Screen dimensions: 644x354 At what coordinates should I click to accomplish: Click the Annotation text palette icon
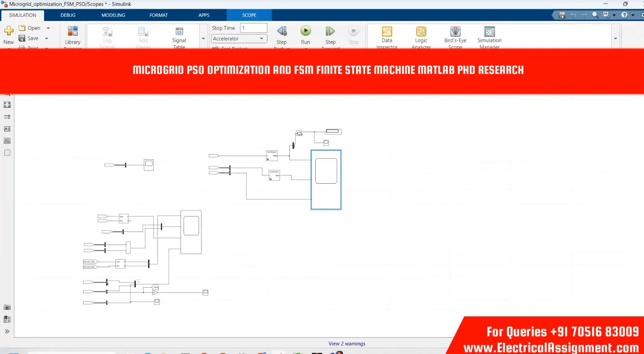click(7, 129)
